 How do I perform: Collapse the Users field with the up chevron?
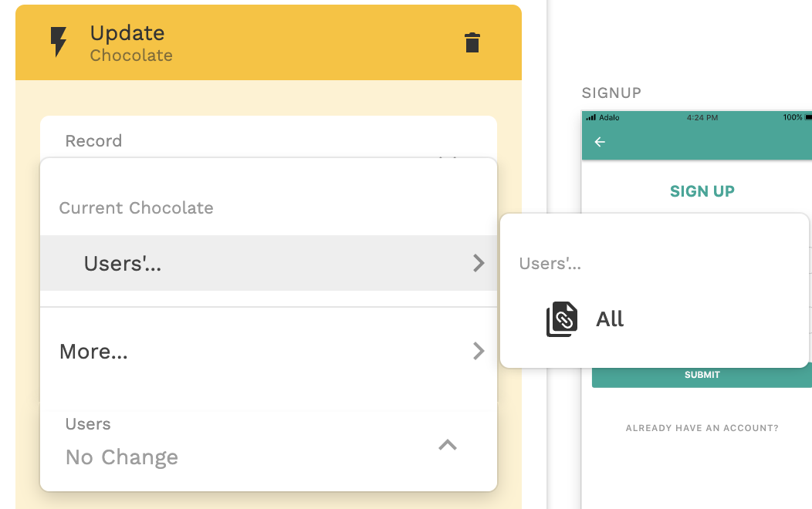tap(448, 444)
